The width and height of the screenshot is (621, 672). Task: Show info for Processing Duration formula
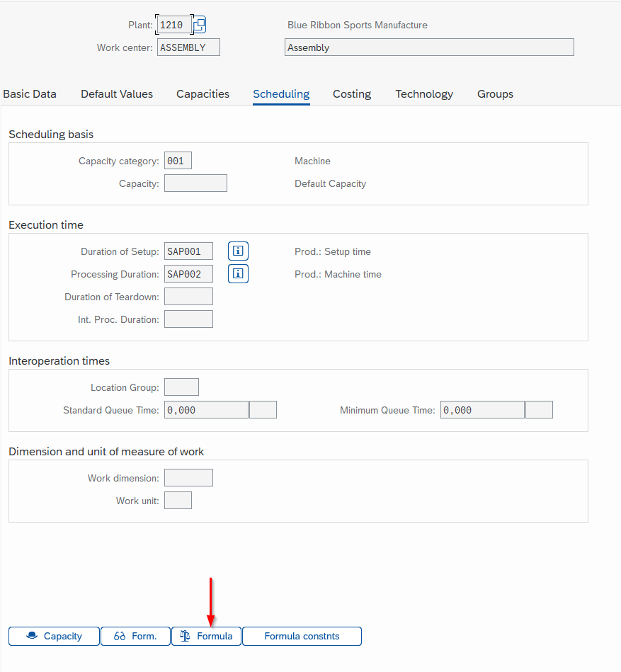238,274
